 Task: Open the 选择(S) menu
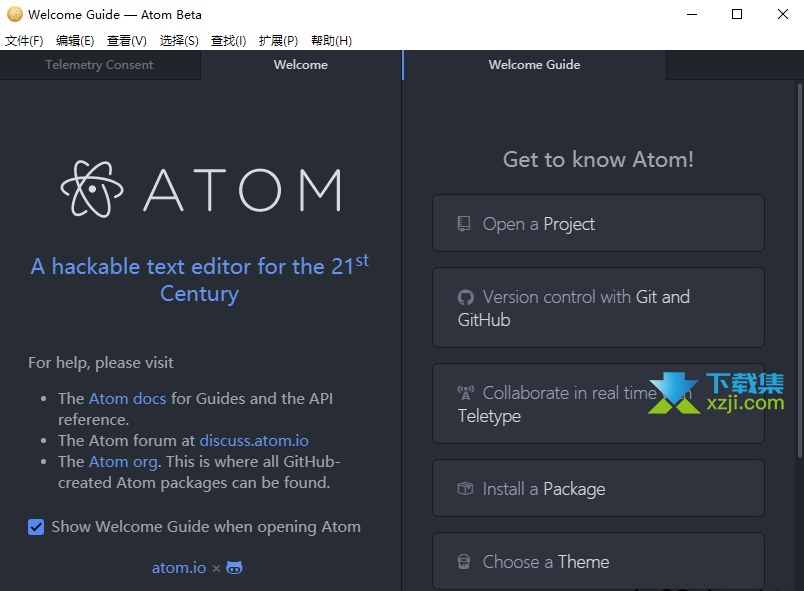(x=179, y=40)
